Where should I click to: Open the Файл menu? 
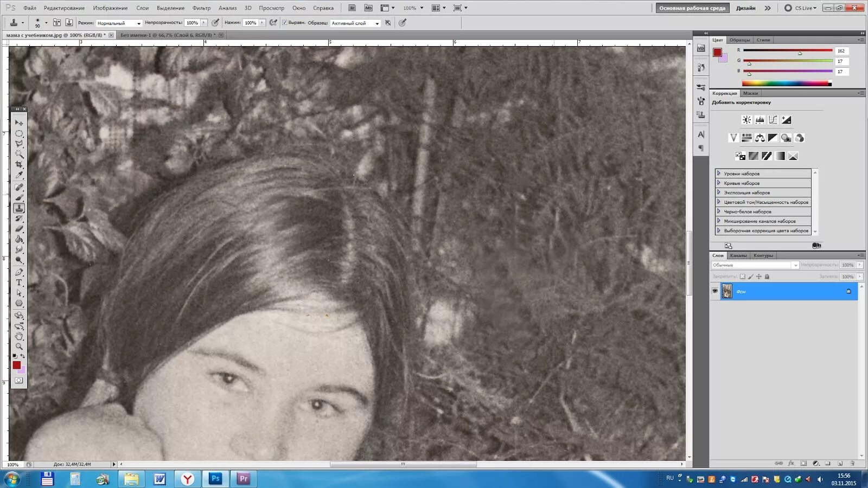30,8
